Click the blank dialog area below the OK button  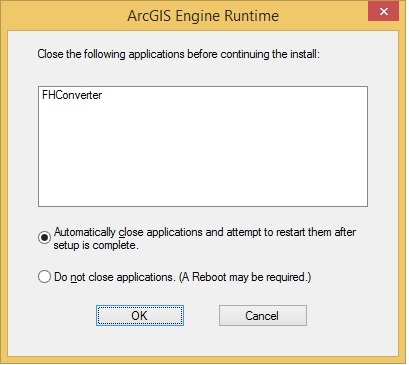[x=140, y=341]
